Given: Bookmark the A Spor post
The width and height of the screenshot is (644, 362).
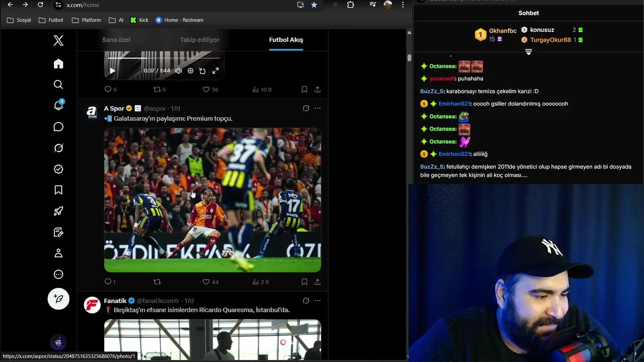Looking at the screenshot, I should coord(304,282).
